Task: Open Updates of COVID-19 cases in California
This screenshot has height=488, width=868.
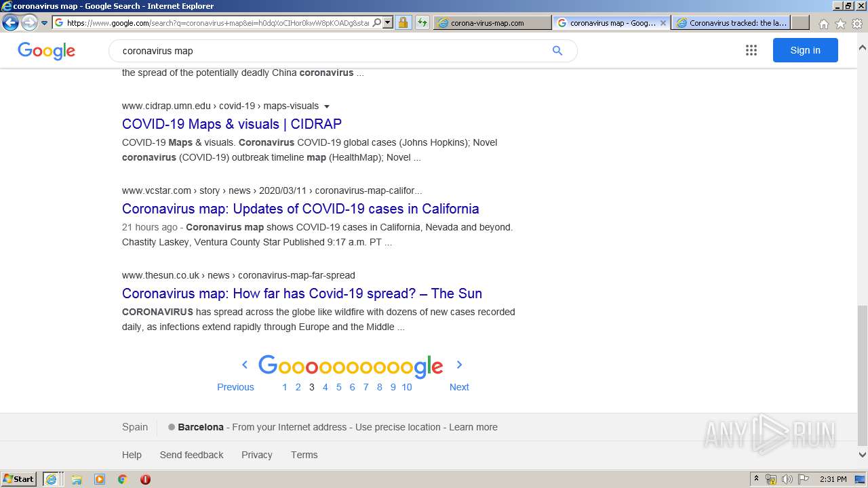Action: tap(300, 209)
